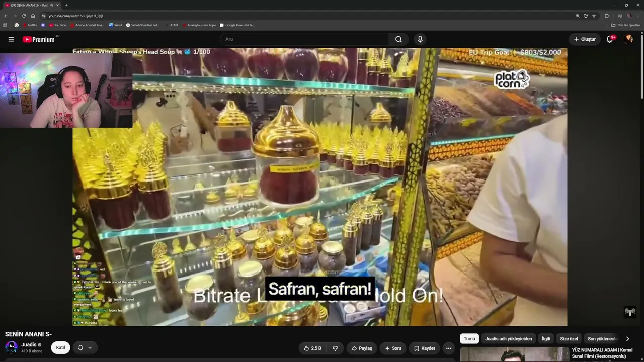644x362 pixels.
Task: Reload the YouTube page
Action: [24, 16]
